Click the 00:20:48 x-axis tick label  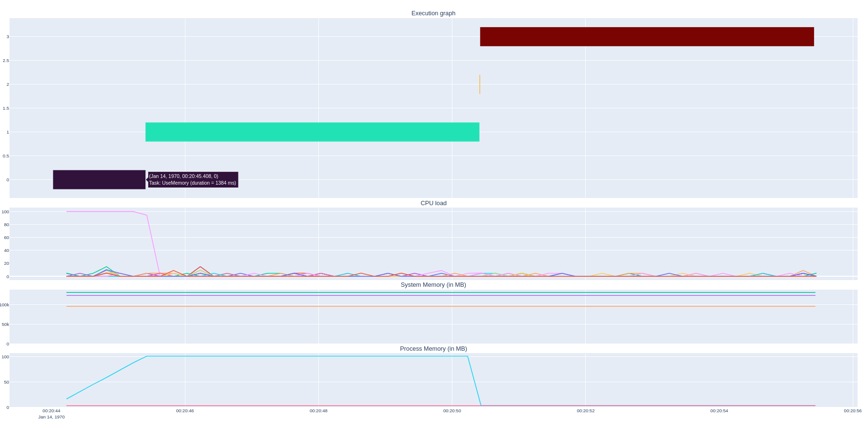pyautogui.click(x=318, y=411)
